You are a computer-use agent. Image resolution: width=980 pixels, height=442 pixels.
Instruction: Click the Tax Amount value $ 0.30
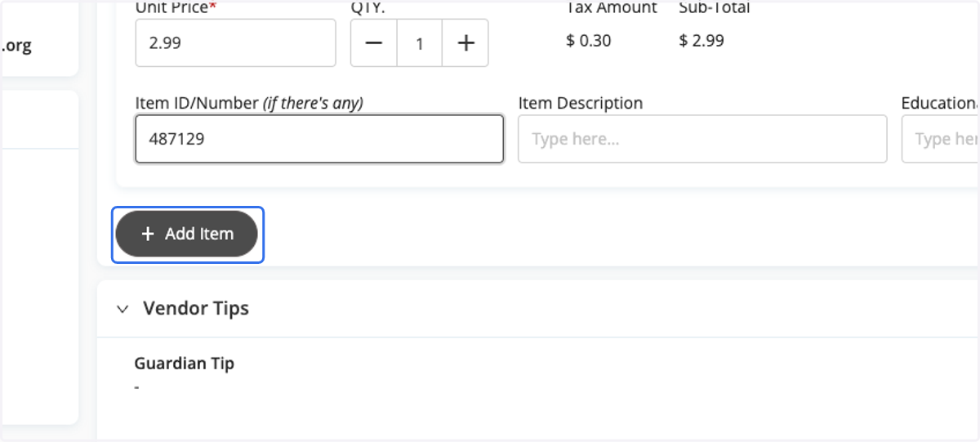coord(589,41)
